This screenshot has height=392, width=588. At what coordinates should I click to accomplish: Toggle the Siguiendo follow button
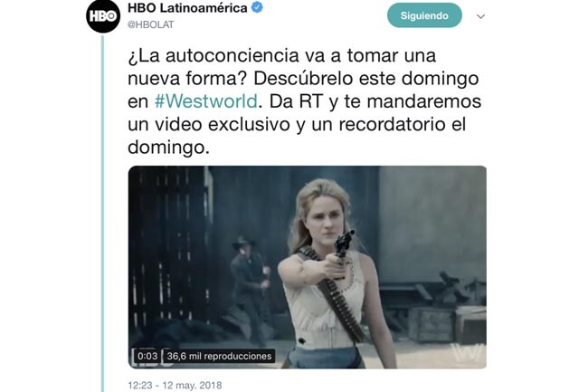tap(424, 15)
